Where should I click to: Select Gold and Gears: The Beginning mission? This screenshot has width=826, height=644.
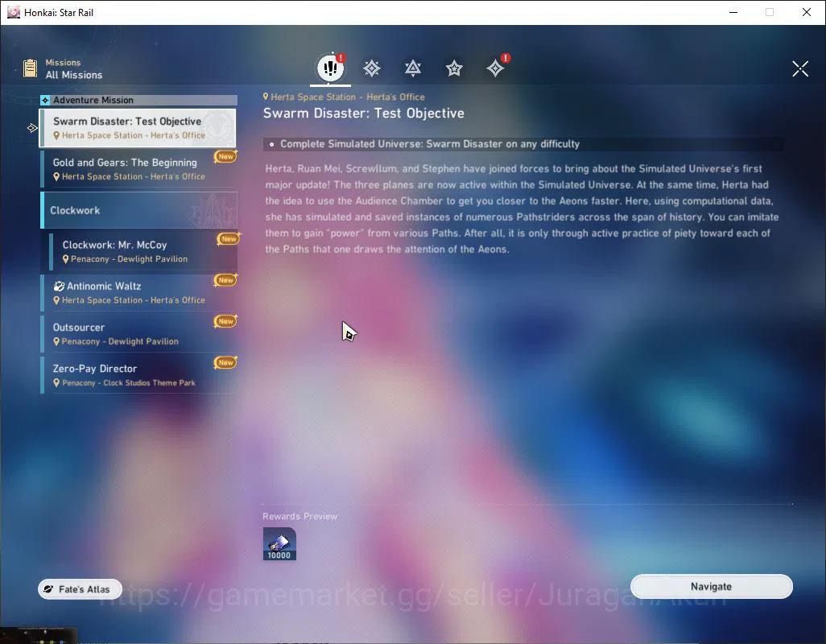point(139,169)
